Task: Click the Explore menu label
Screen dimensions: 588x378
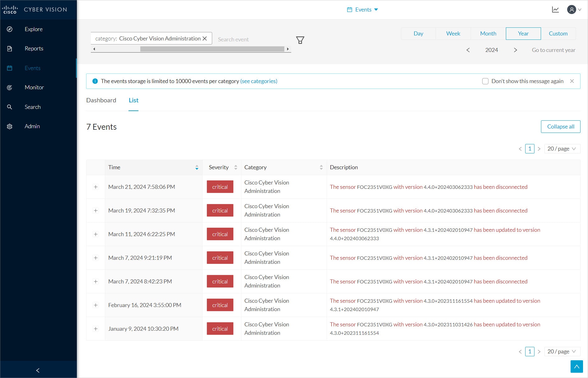Action: (x=34, y=29)
